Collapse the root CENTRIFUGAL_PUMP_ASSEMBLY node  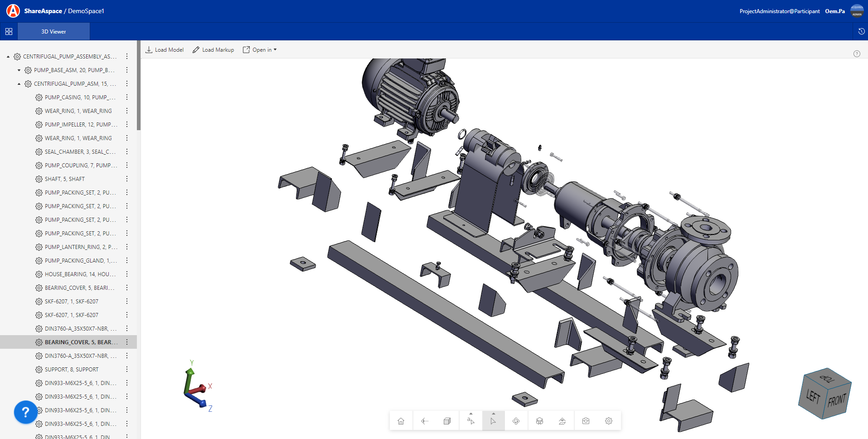point(8,57)
